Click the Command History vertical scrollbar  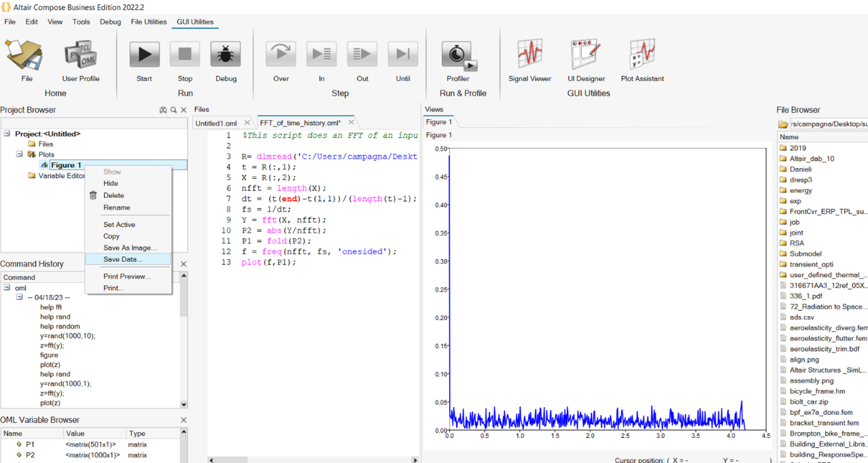(184, 340)
